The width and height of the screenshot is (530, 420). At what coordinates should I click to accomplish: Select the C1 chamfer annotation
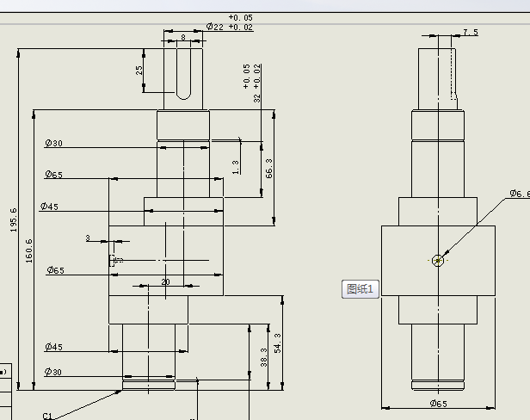pyautogui.click(x=47, y=416)
